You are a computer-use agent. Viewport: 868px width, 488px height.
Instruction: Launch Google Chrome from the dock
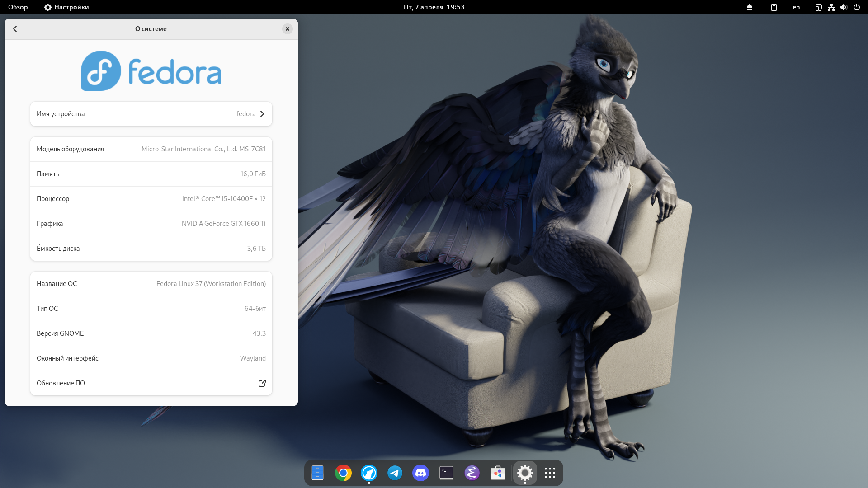click(x=344, y=473)
